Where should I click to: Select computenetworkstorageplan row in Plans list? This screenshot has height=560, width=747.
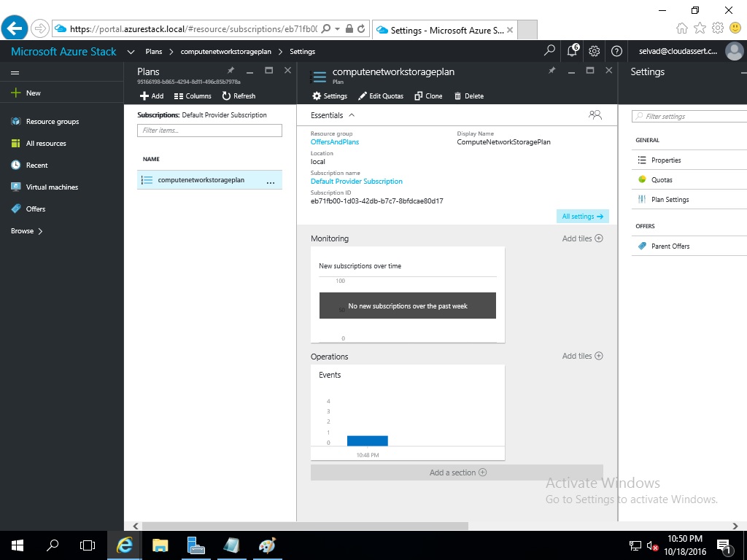209,180
